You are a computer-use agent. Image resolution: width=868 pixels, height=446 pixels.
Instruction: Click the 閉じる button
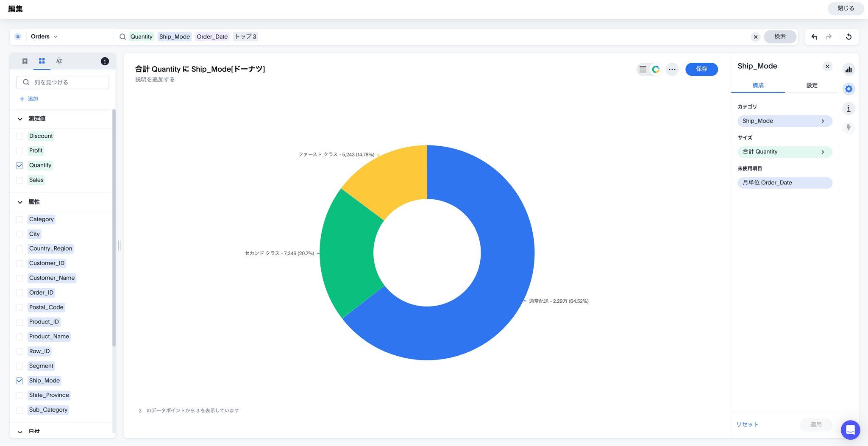[846, 8]
